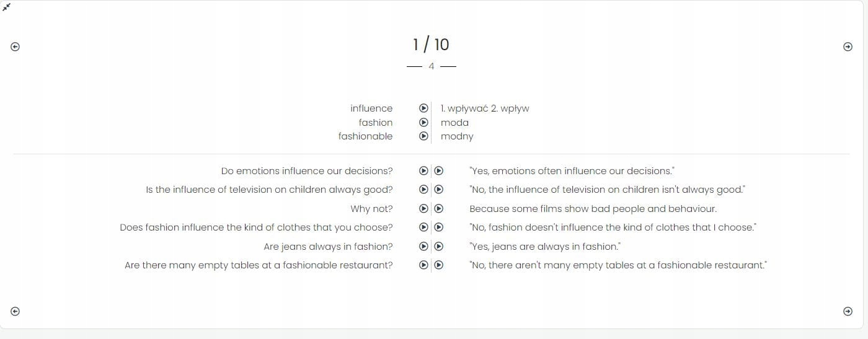868x339 pixels.
Task: Play answer audio 'Yes, jeans are always in fashion.'
Action: point(438,247)
